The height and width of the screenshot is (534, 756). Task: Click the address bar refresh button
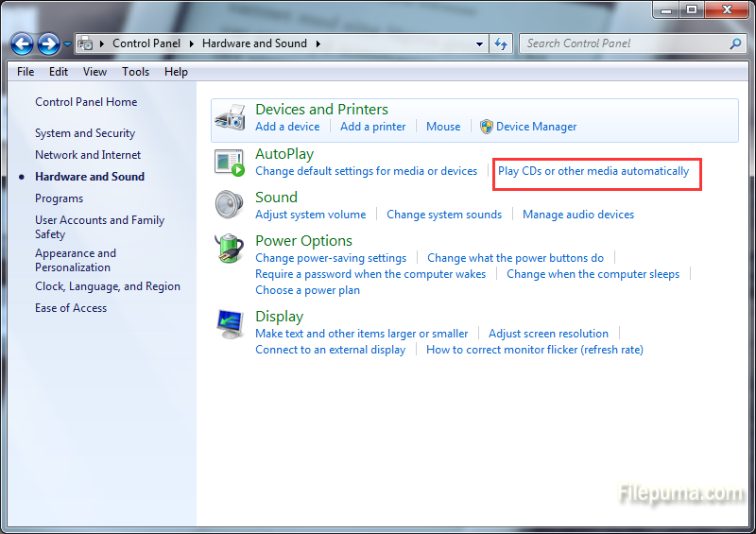[501, 43]
